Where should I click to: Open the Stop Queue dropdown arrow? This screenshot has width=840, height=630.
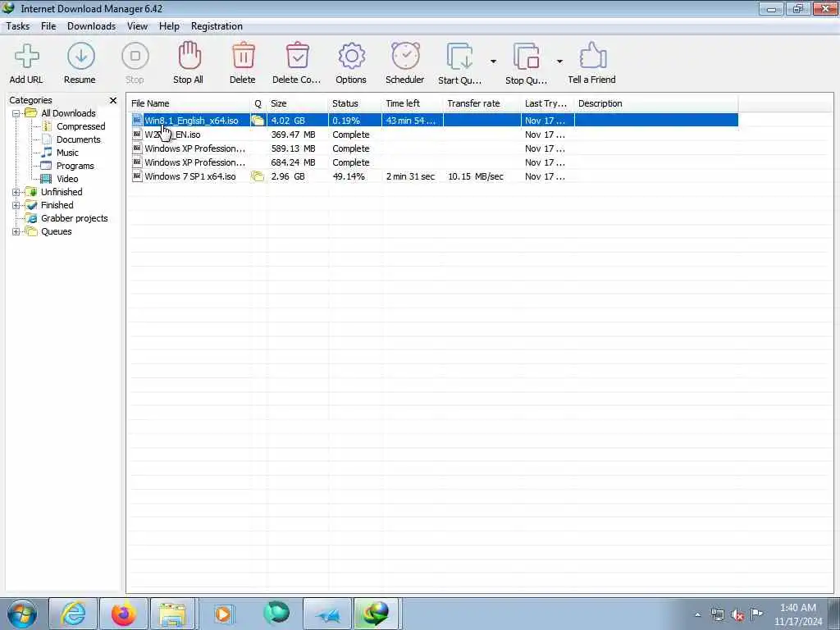[x=559, y=62]
